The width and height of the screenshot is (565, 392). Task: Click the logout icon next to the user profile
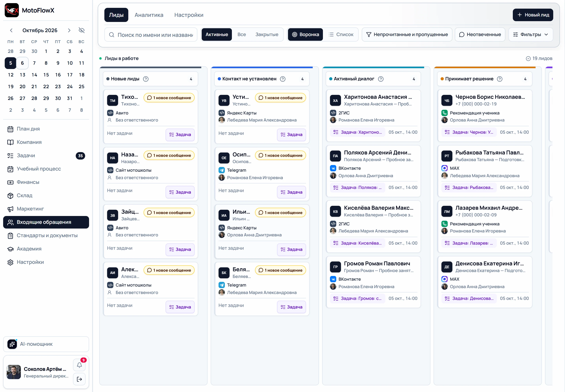(79, 379)
